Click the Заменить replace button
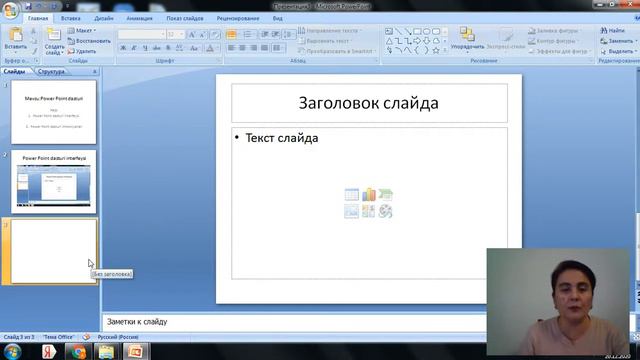 [619, 41]
